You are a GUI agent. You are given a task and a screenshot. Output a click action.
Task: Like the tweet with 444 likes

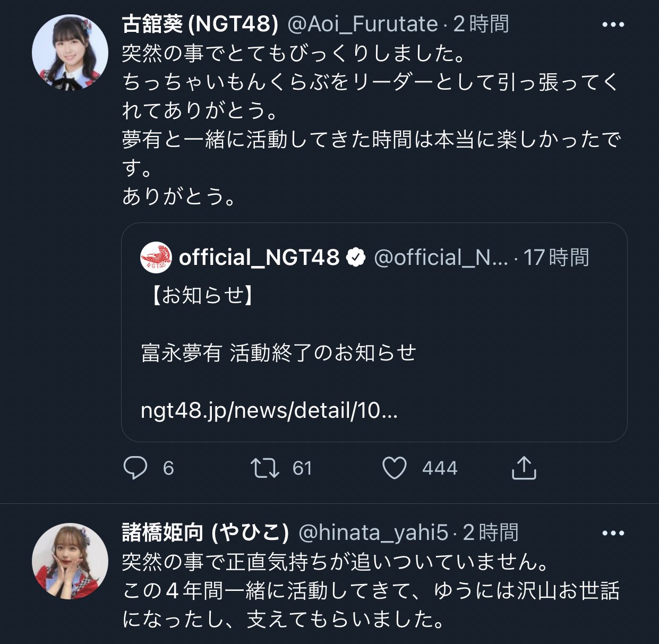tap(395, 468)
